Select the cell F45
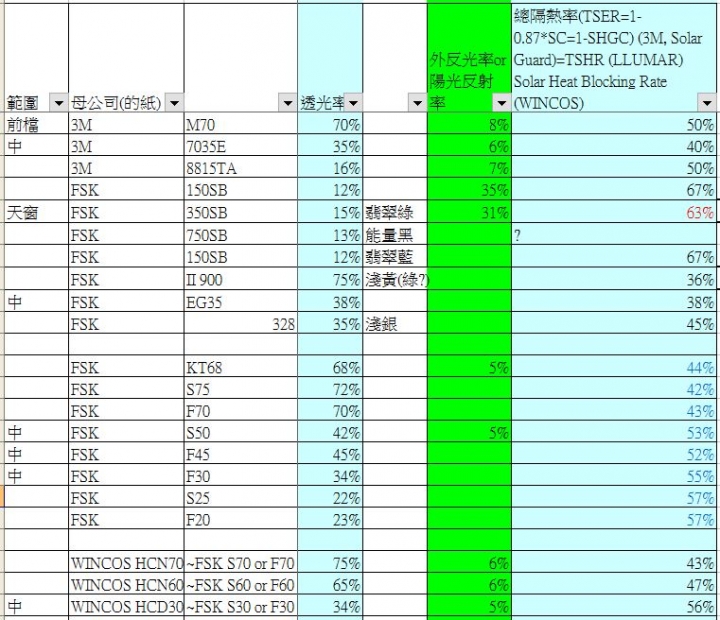720x620 pixels. pyautogui.click(x=241, y=453)
